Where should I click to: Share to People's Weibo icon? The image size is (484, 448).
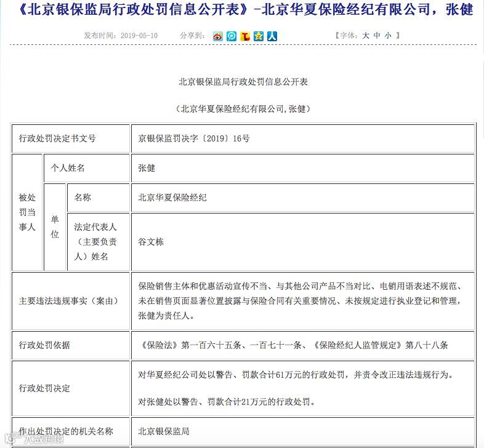pos(272,36)
